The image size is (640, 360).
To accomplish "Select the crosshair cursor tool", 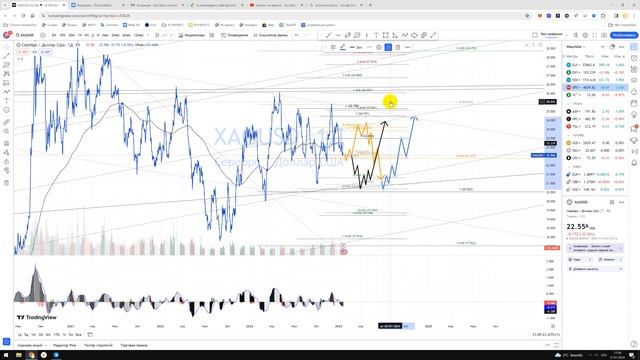I will (x=7, y=47).
